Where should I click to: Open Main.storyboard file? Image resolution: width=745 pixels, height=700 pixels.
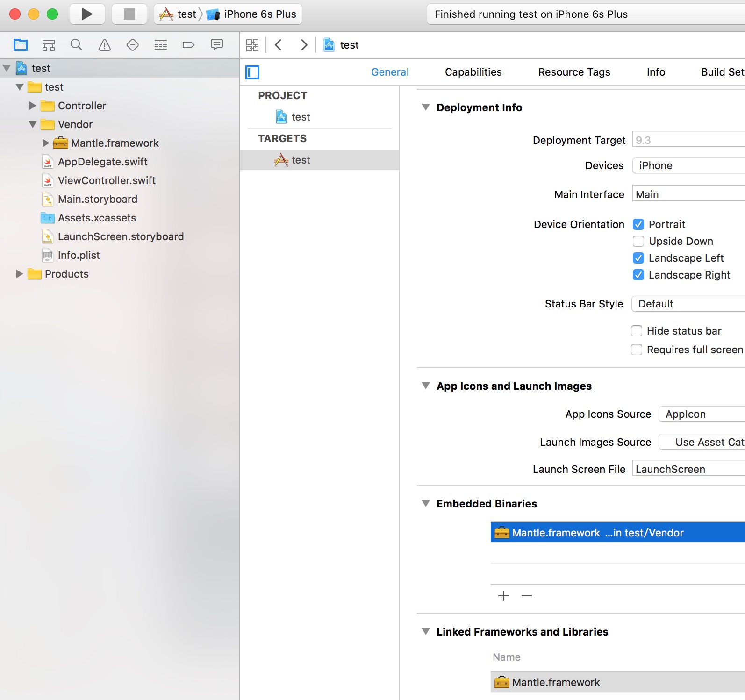tap(97, 199)
